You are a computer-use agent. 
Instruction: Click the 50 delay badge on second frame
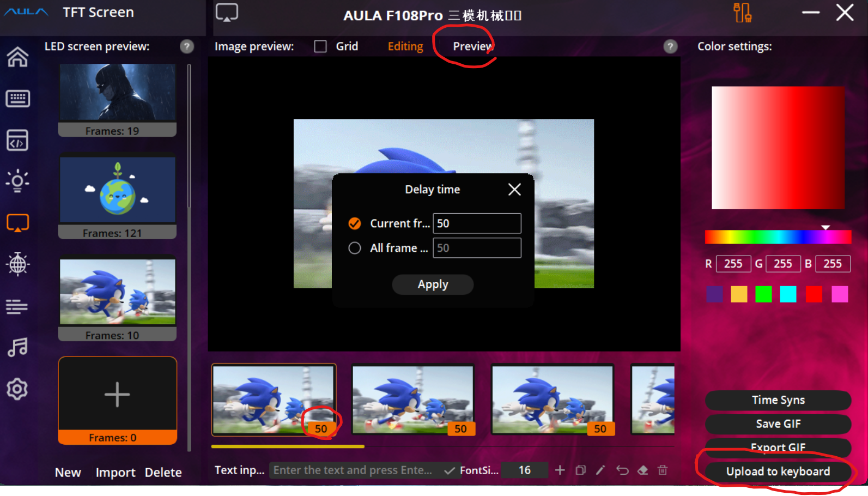tap(460, 428)
